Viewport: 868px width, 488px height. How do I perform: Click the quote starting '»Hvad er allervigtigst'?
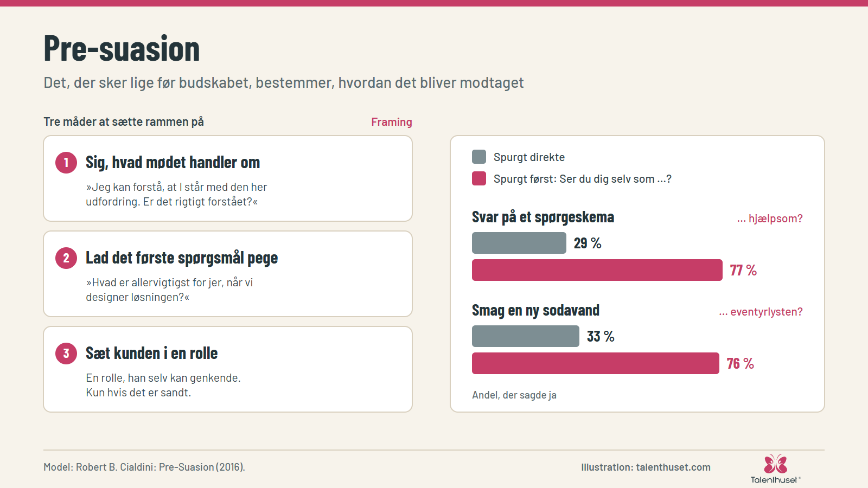[x=169, y=290]
